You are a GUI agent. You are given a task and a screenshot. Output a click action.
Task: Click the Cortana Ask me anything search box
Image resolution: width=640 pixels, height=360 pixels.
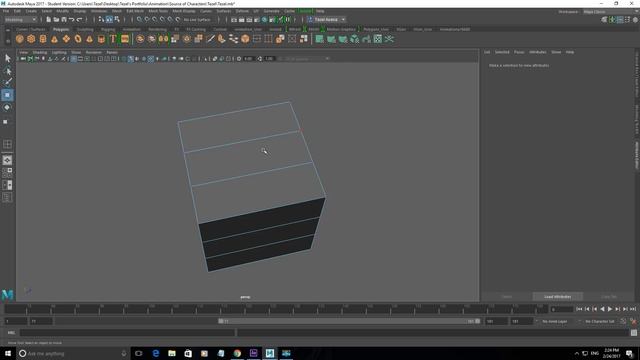[73, 353]
